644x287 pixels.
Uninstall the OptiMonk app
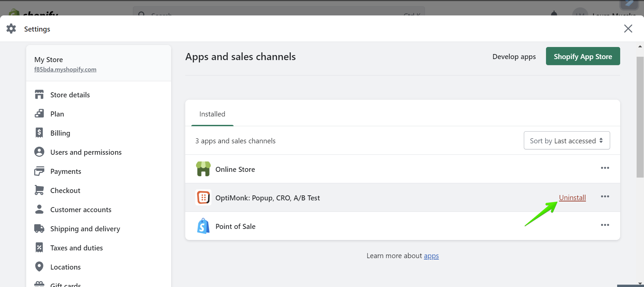coord(573,197)
